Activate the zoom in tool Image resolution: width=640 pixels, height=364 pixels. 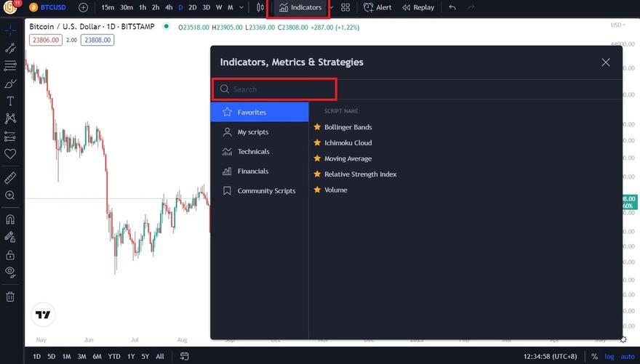coord(10,195)
